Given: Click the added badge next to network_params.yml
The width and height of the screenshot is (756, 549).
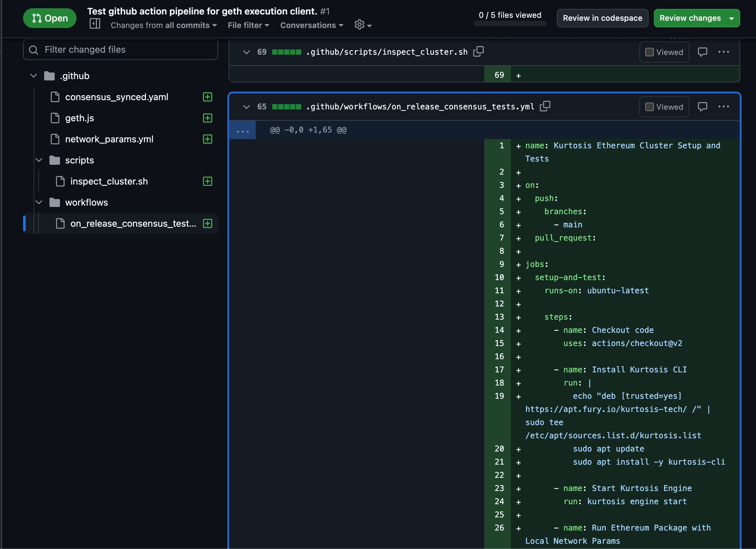Looking at the screenshot, I should 207,139.
